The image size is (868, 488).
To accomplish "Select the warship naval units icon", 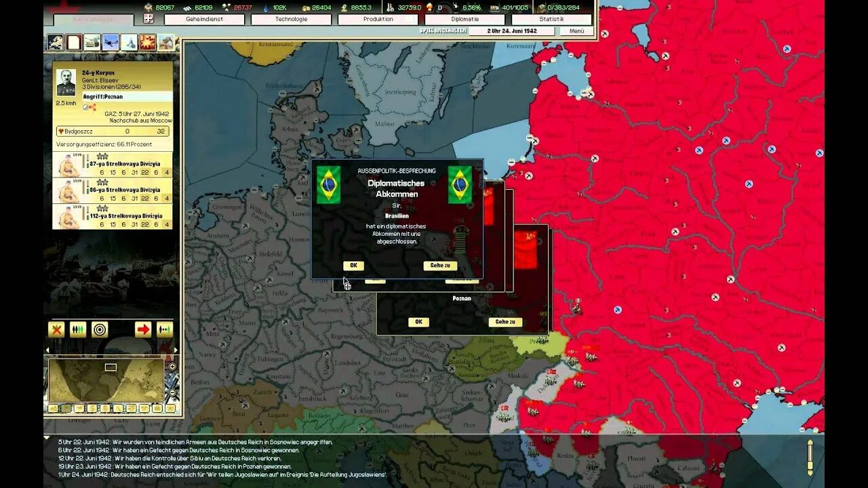I will [129, 43].
